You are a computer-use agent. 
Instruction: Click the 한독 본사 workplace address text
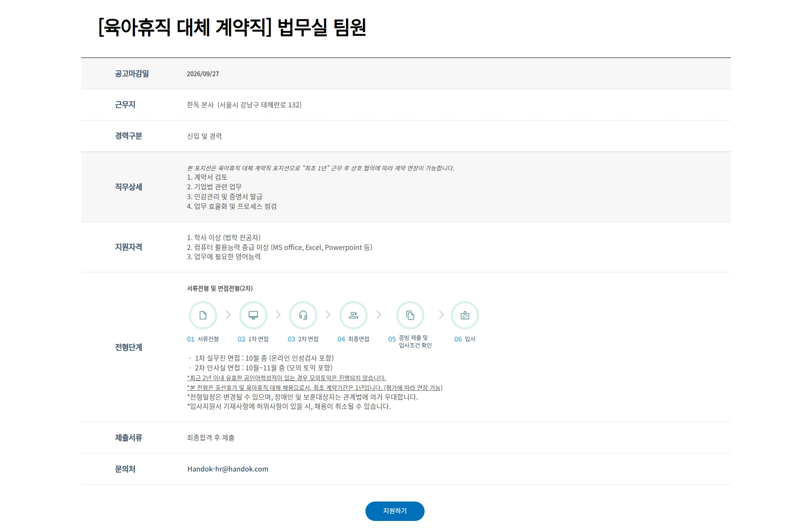(244, 105)
